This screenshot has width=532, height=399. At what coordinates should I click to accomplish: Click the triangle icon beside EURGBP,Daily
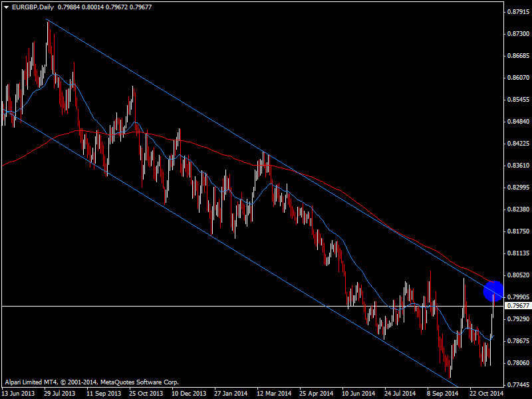(x=6, y=7)
